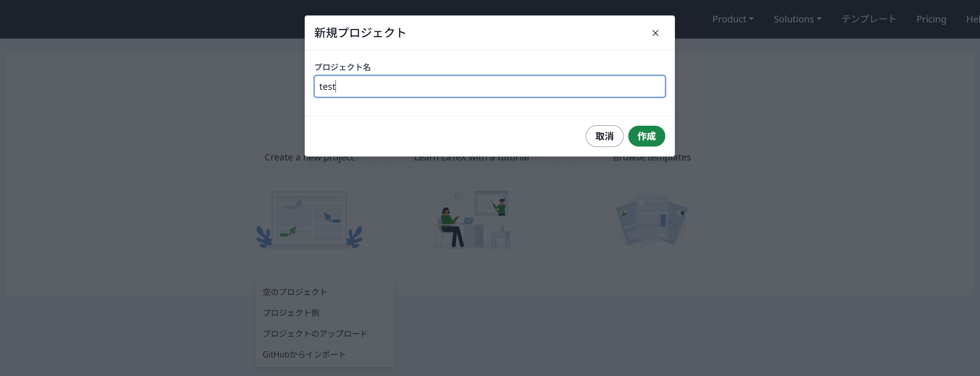The image size is (980, 376).
Task: Cancel with the 取消 button
Action: [604, 136]
